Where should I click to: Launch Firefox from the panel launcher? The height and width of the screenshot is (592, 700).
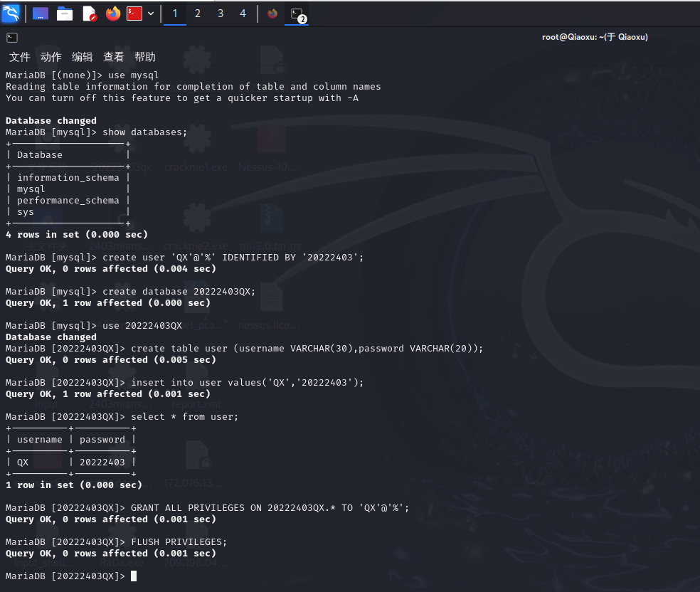pyautogui.click(x=113, y=14)
